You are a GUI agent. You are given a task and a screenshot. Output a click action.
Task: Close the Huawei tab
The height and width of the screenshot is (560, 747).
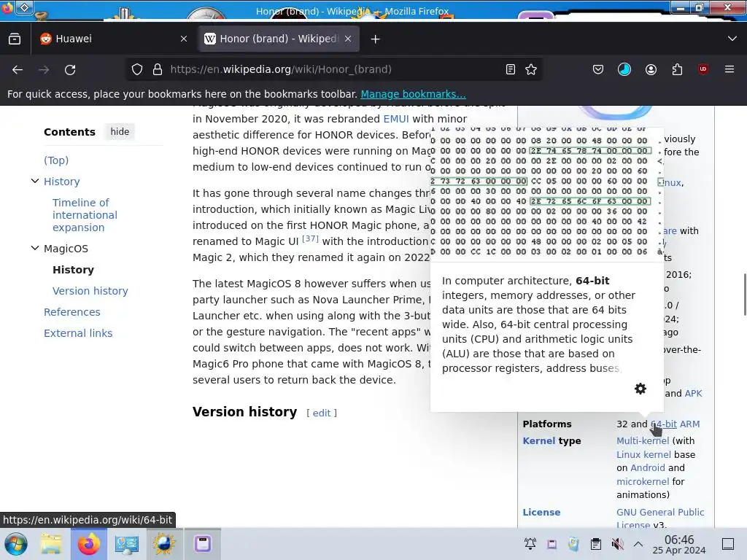point(184,39)
